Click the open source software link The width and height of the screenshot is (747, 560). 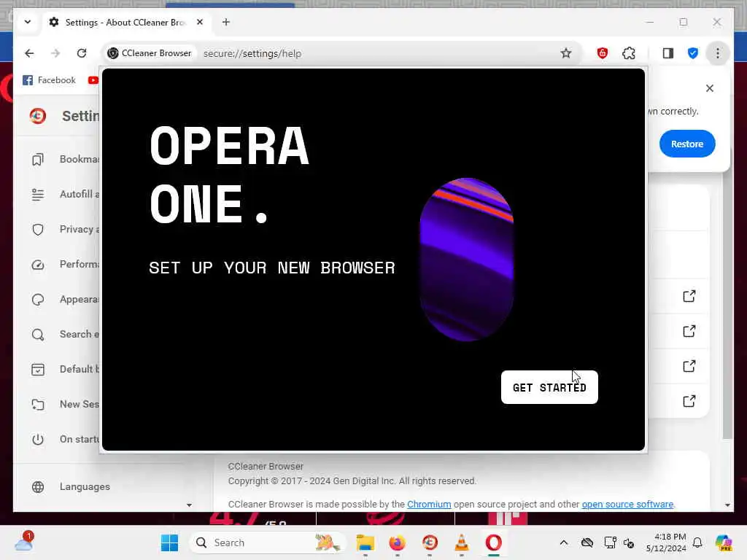point(627,505)
